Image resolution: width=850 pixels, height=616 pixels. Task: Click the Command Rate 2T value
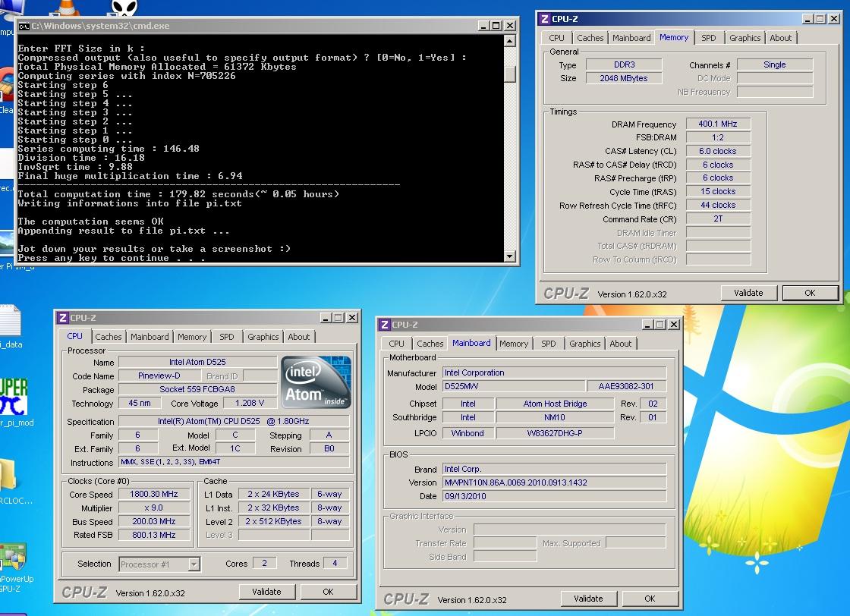[x=718, y=219]
